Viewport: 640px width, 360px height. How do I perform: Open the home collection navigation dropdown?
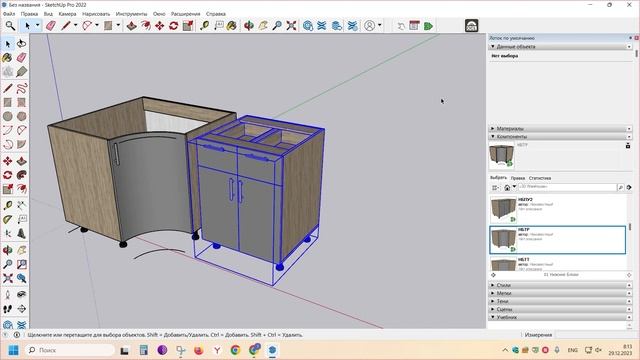(514, 187)
